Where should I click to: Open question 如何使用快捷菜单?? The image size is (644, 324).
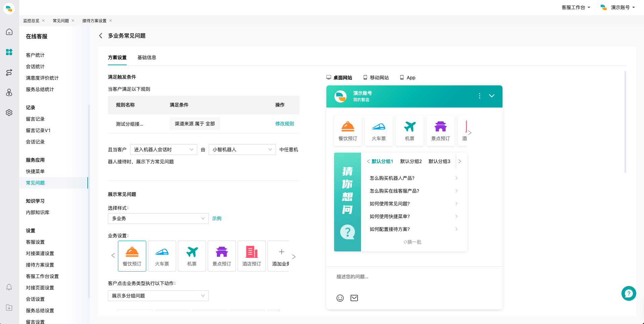tap(414, 216)
